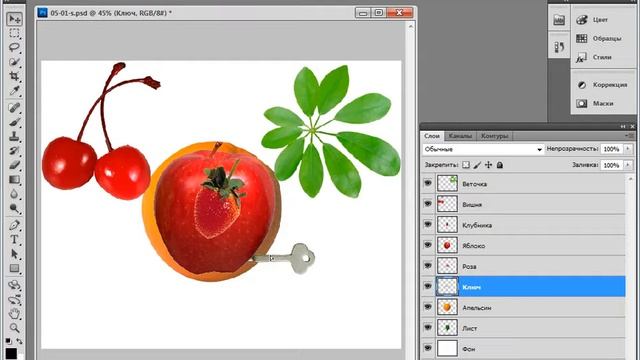Toggle lock position icon
Viewport: 640px width, 360px height.
tap(488, 165)
